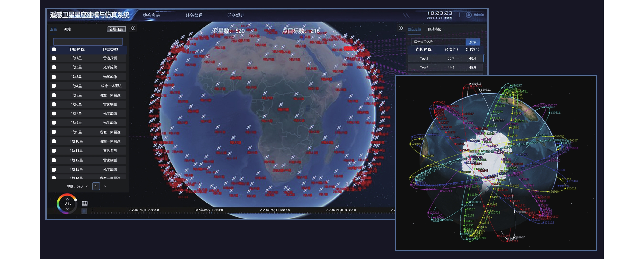This screenshot has height=259, width=644.
Task: Focus the satellite search input field
Action: pos(88,42)
